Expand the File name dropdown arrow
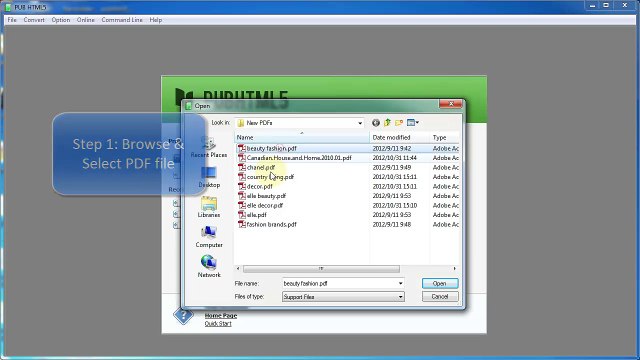 coord(400,283)
